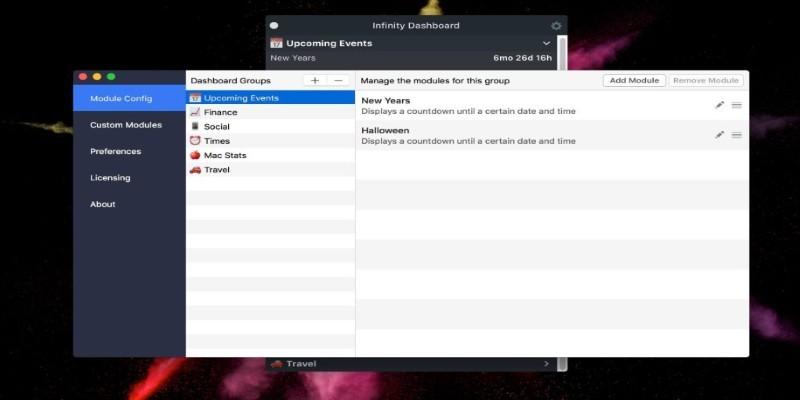Open the Module Config tab

tap(121, 98)
